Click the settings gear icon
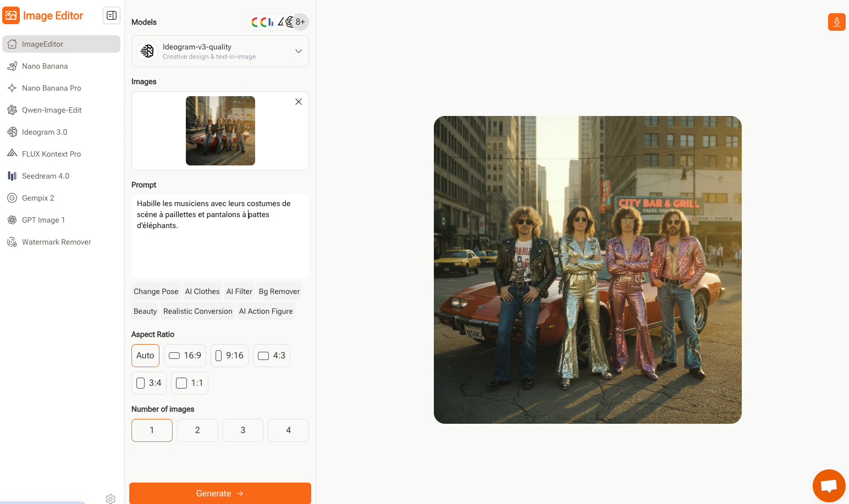This screenshot has width=849, height=504. [111, 499]
